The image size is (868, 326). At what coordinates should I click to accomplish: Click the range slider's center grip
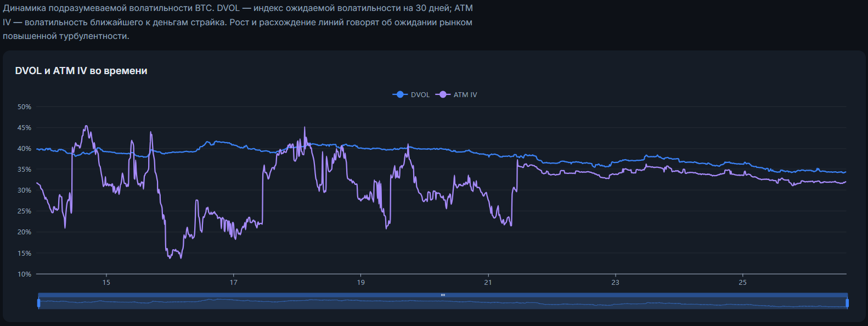coord(443,295)
